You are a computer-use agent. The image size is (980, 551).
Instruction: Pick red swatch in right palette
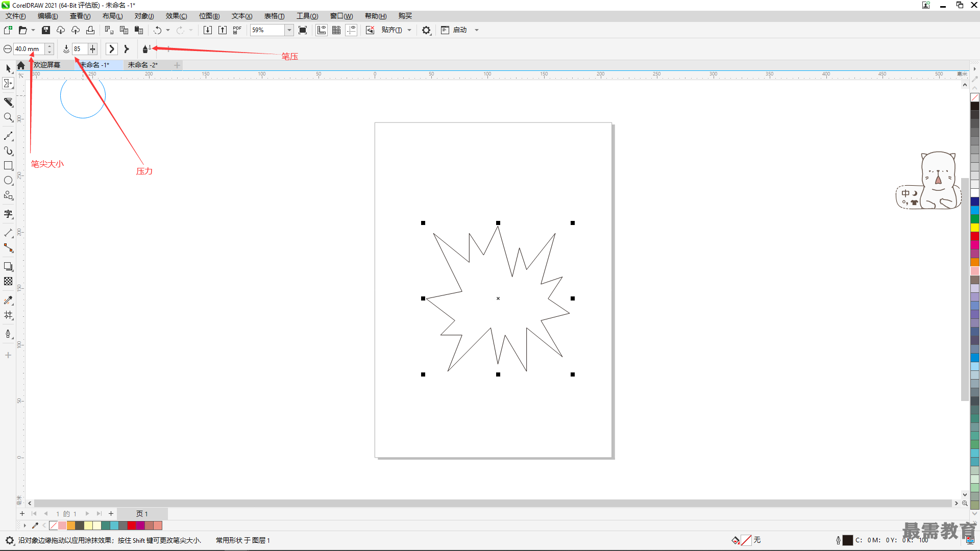pos(975,236)
